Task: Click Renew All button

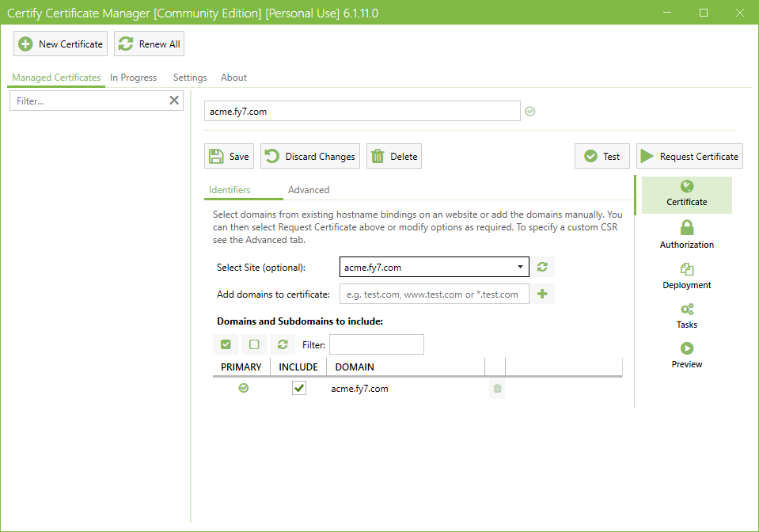Action: [149, 44]
